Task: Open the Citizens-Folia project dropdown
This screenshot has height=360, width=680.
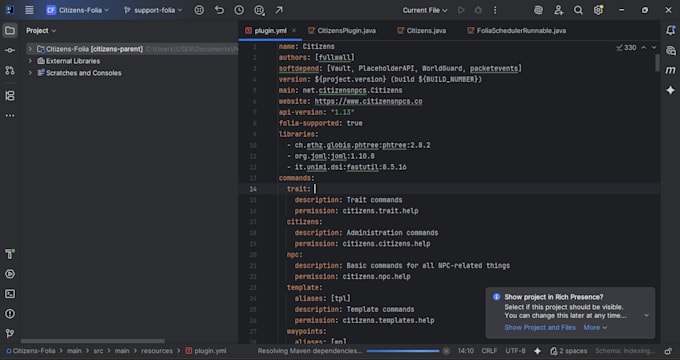Action: pos(78,10)
